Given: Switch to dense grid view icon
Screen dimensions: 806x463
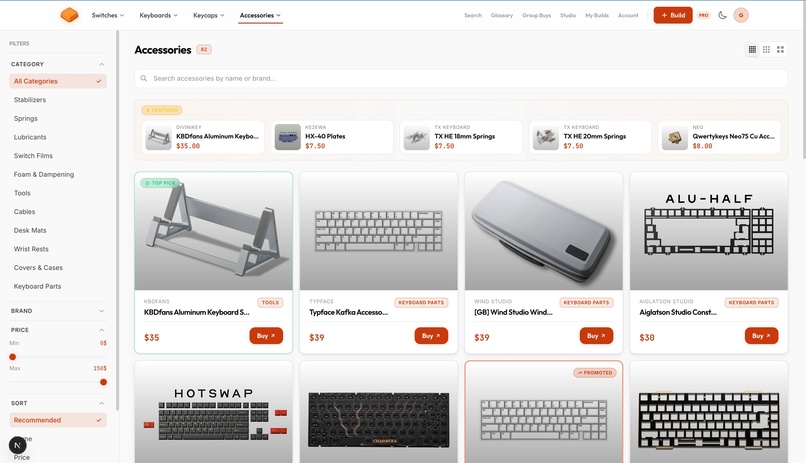Looking at the screenshot, I should pos(752,49).
